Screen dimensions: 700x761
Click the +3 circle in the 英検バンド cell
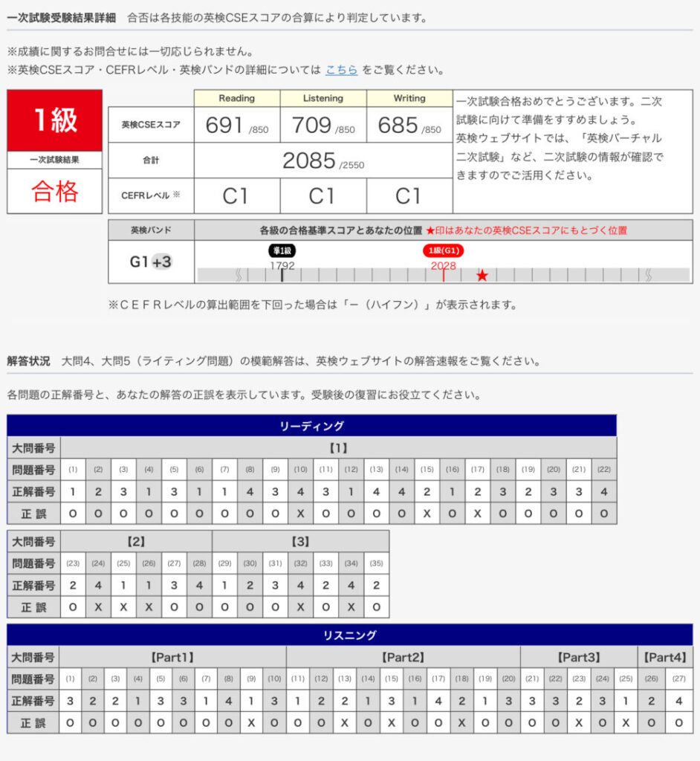[162, 262]
